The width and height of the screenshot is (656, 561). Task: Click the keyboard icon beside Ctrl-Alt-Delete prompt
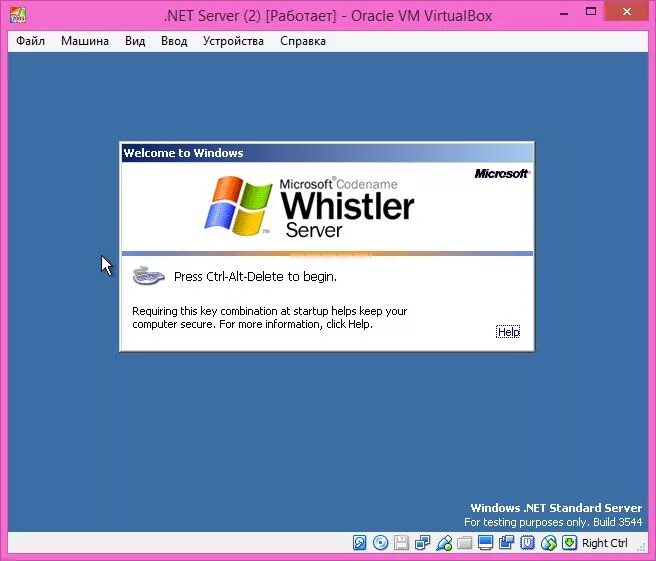pyautogui.click(x=149, y=275)
